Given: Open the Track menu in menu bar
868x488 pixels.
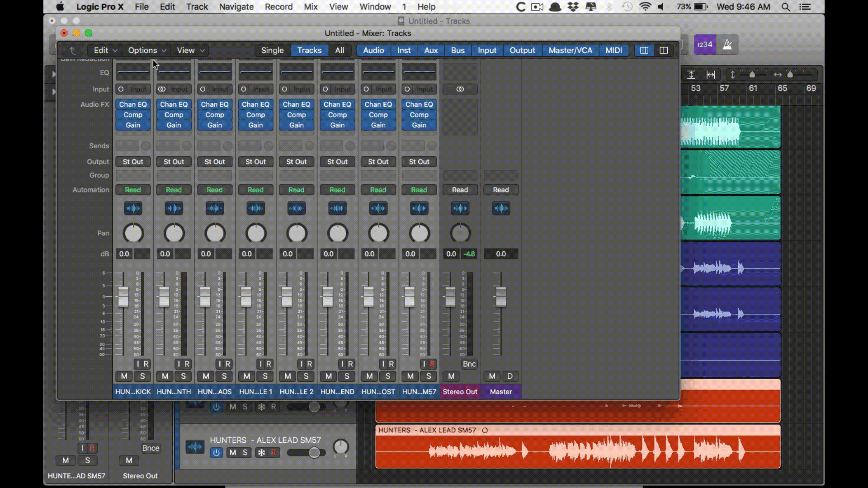Looking at the screenshot, I should (x=197, y=7).
